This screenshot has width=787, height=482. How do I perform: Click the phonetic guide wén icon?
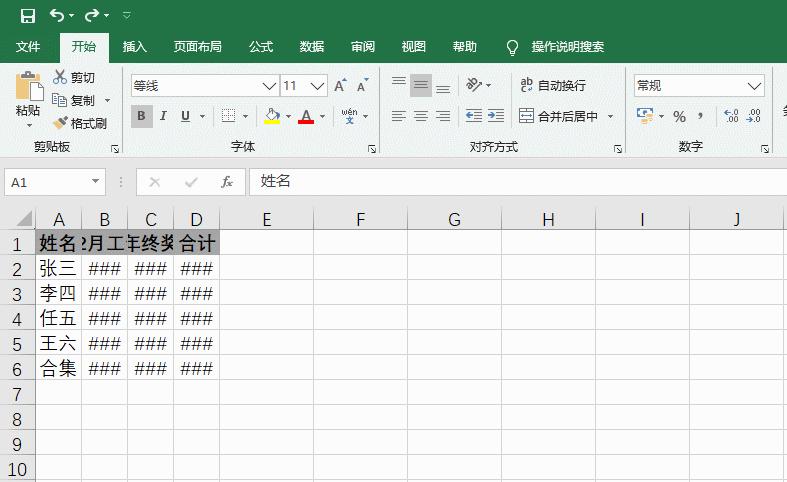(x=349, y=116)
